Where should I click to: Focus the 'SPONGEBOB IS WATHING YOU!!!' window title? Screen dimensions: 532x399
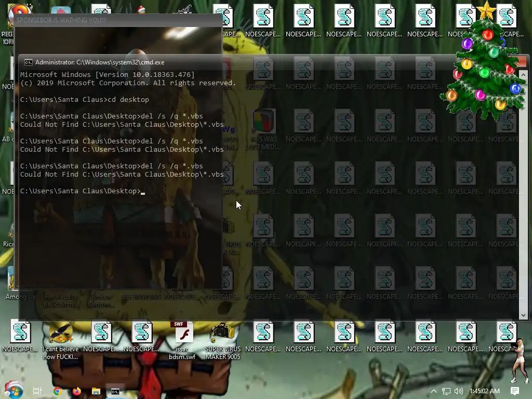tap(61, 20)
